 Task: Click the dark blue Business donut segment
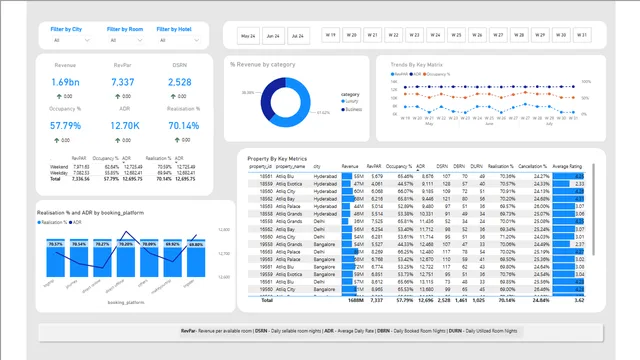pyautogui.click(x=267, y=98)
